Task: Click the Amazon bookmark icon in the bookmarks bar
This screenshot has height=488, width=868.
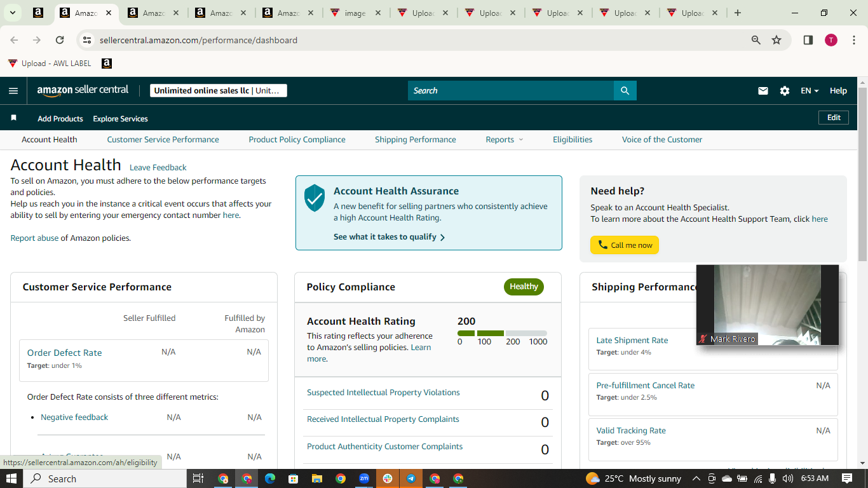Action: point(107,64)
